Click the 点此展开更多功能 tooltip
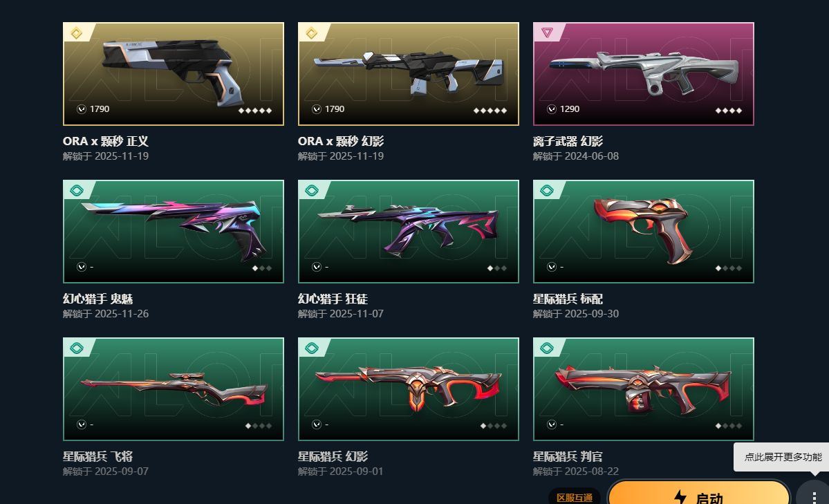This screenshot has width=829, height=504. [x=783, y=457]
